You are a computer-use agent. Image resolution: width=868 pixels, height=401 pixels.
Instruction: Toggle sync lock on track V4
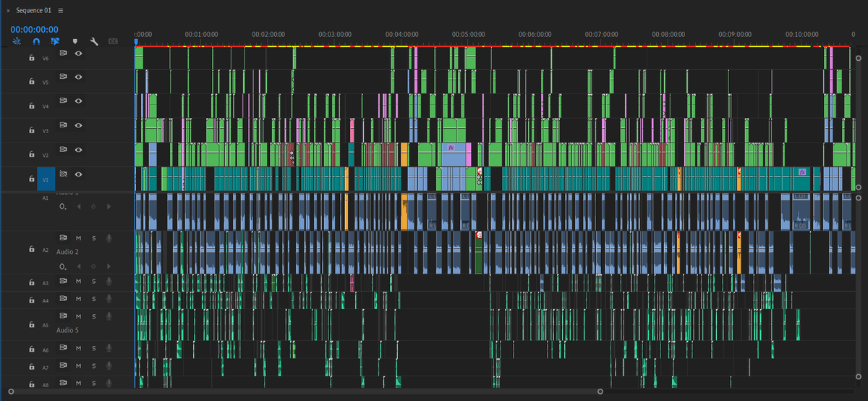pos(63,101)
